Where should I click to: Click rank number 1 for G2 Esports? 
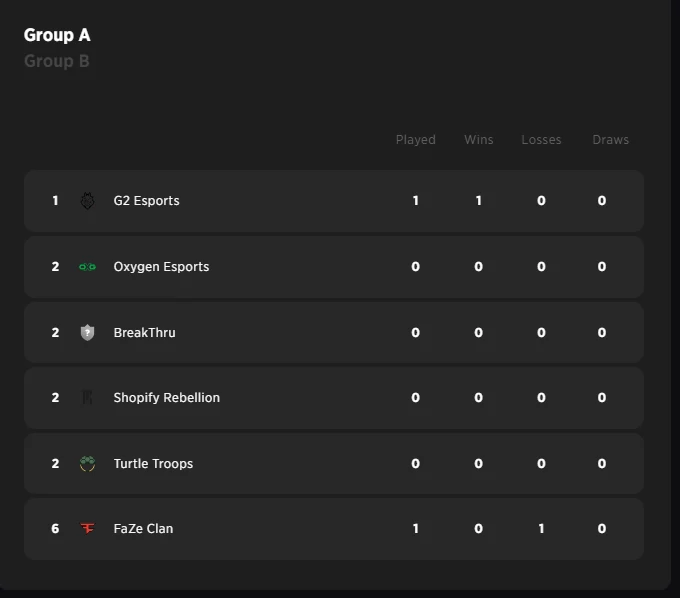tap(55, 201)
